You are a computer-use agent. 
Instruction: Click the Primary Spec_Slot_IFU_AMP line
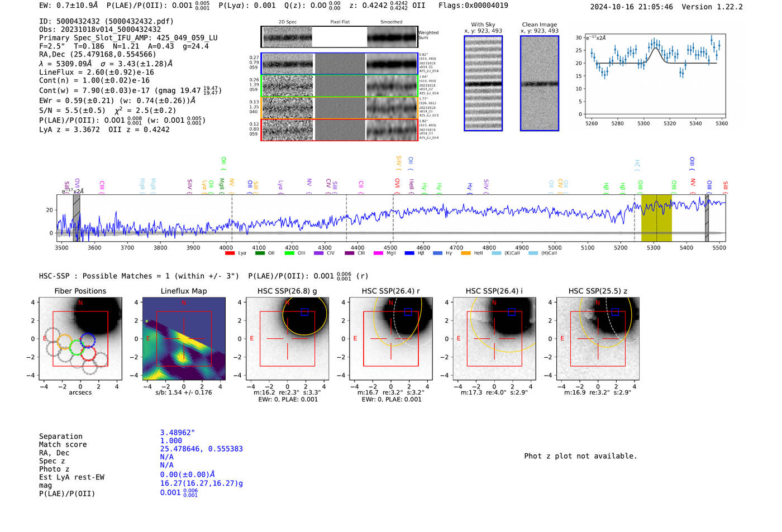(128, 38)
